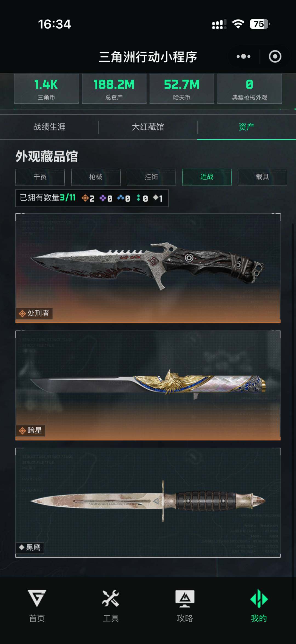Select the 资产 tab
This screenshot has height=644, width=296.
[247, 127]
